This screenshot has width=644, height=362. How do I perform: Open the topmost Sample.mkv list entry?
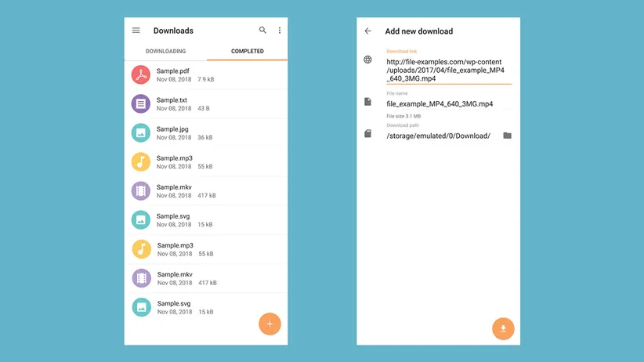click(205, 191)
